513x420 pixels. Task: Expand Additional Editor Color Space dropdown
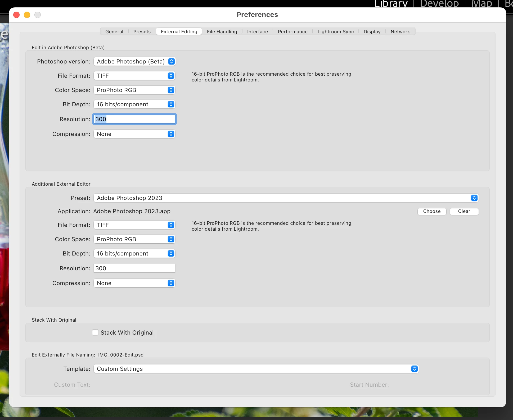pos(134,239)
